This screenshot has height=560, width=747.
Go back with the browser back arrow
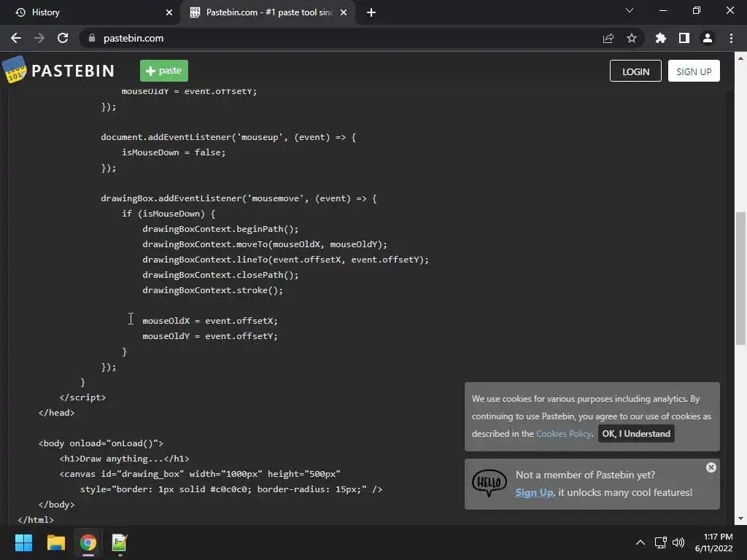[16, 38]
